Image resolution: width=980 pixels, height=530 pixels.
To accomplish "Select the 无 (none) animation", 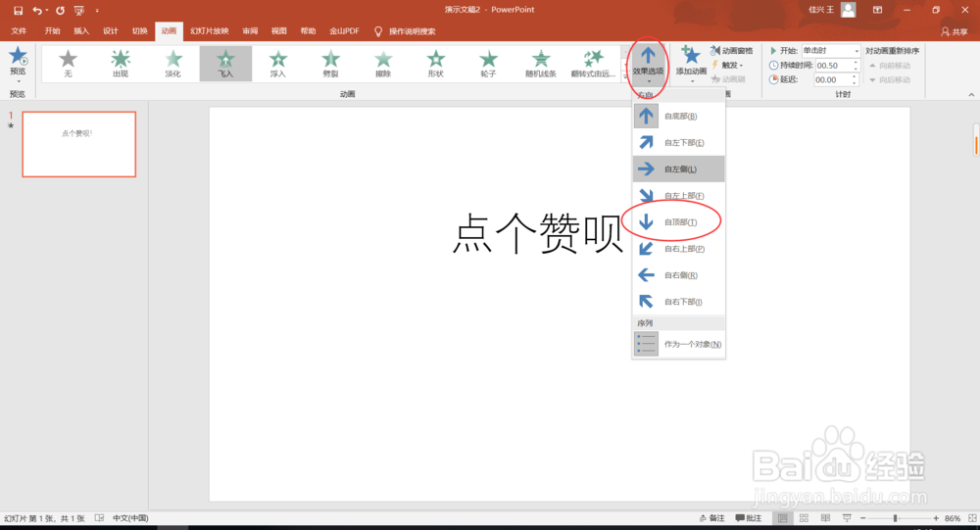I will [68, 63].
